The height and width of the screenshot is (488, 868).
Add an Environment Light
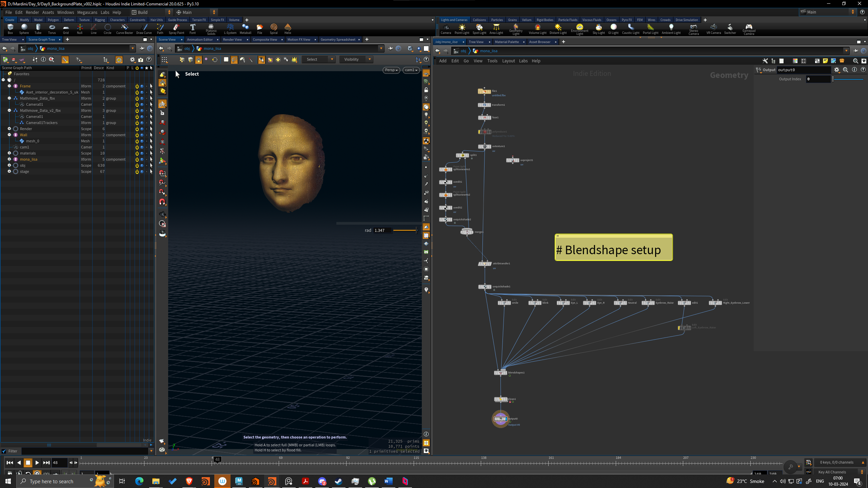coord(579,29)
